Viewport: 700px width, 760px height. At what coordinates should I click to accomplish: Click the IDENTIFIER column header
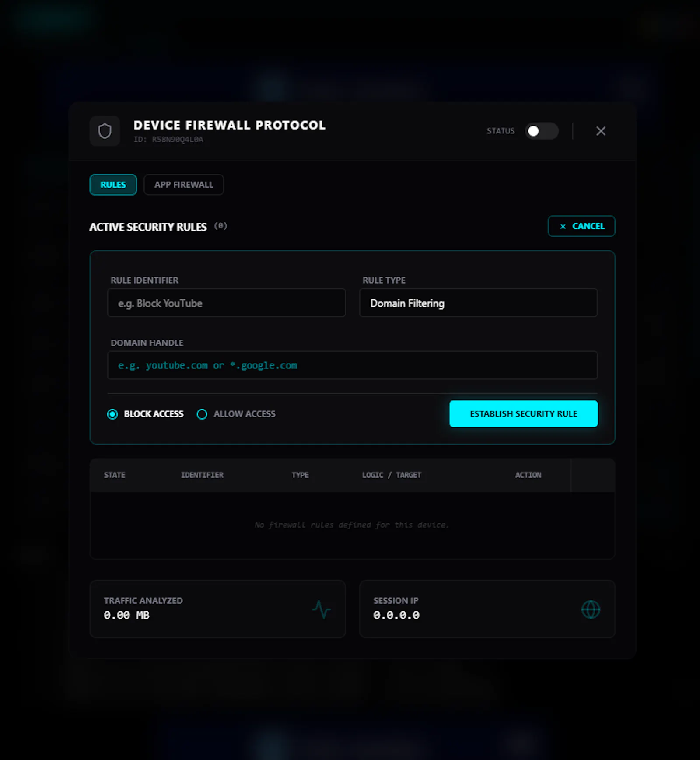(x=202, y=475)
